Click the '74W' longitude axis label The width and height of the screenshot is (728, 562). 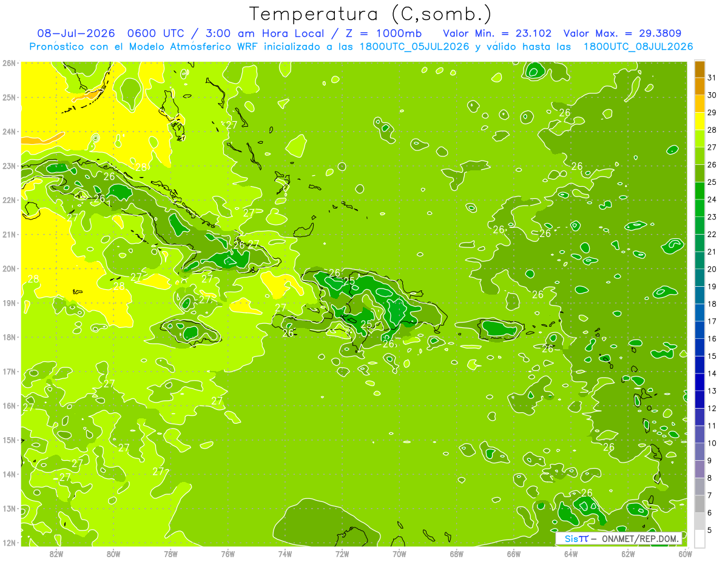coord(285,554)
